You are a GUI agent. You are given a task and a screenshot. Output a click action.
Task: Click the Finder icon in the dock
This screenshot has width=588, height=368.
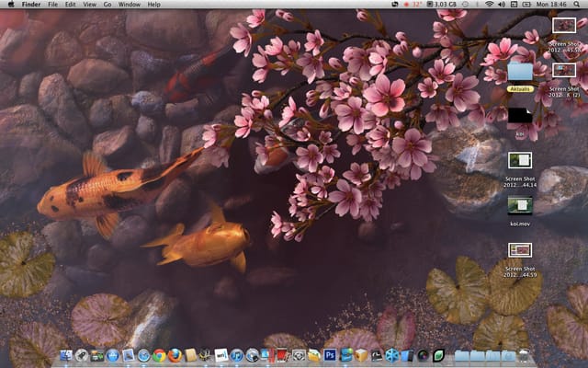pyautogui.click(x=66, y=355)
